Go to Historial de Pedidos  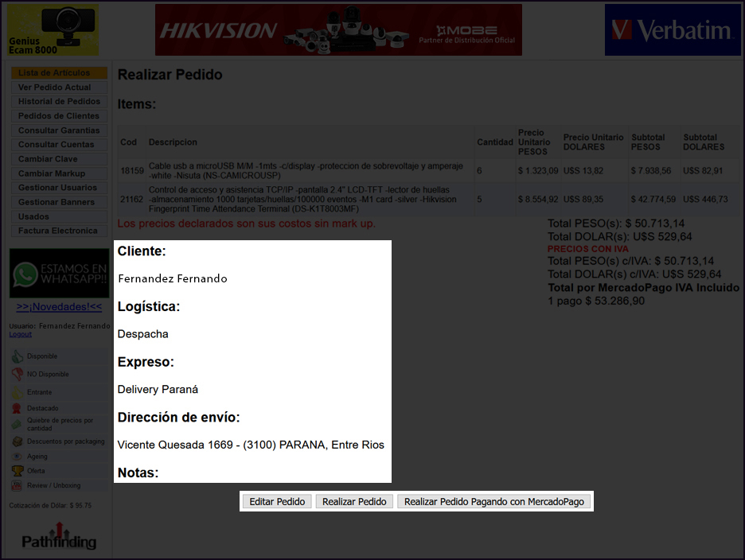tap(59, 102)
